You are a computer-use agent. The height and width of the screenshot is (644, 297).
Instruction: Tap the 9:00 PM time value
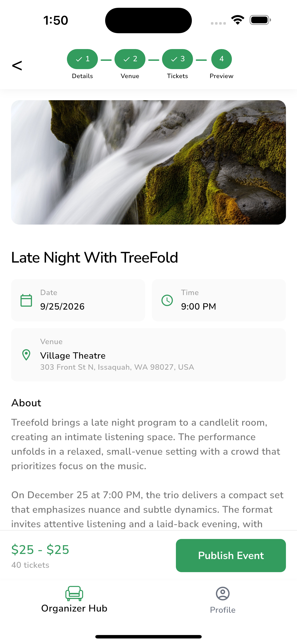[198, 307]
